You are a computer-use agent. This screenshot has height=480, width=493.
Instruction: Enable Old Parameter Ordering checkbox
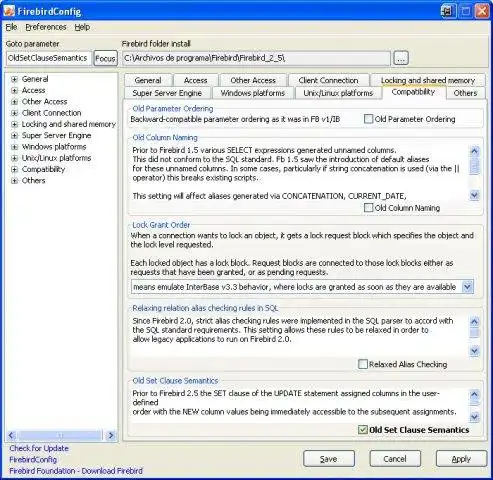coord(368,119)
